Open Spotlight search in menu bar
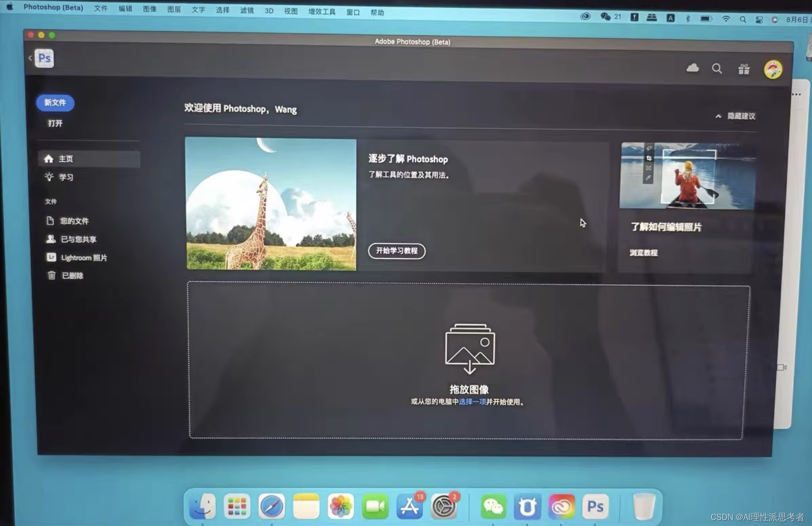 (742, 19)
